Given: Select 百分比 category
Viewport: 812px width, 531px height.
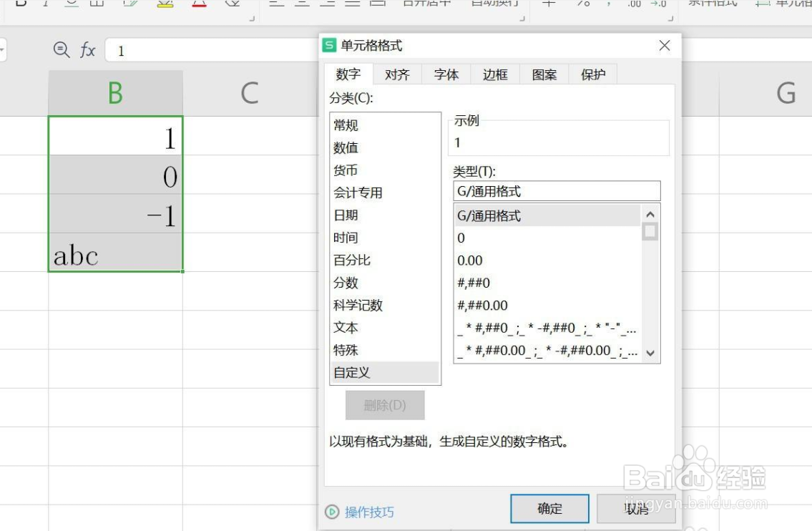Looking at the screenshot, I should coord(384,260).
